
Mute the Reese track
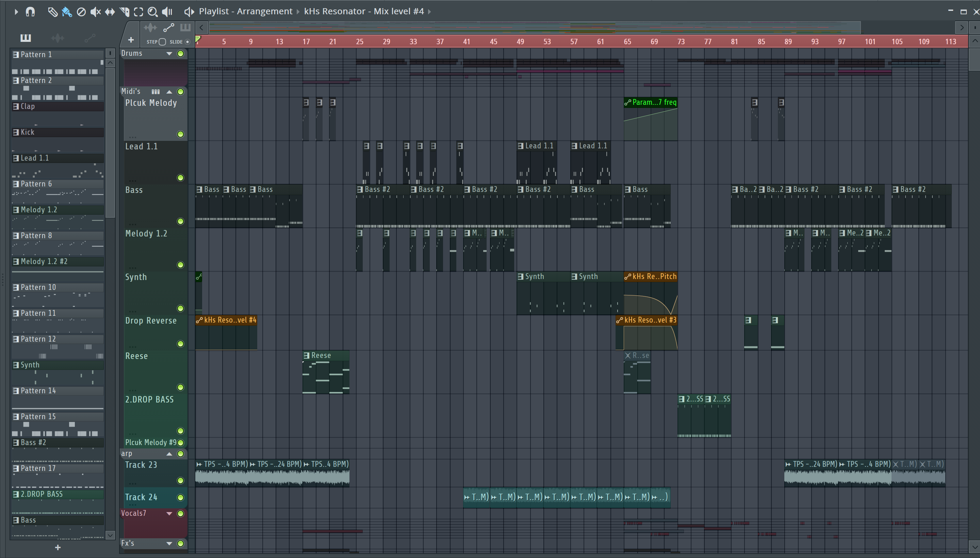(180, 388)
